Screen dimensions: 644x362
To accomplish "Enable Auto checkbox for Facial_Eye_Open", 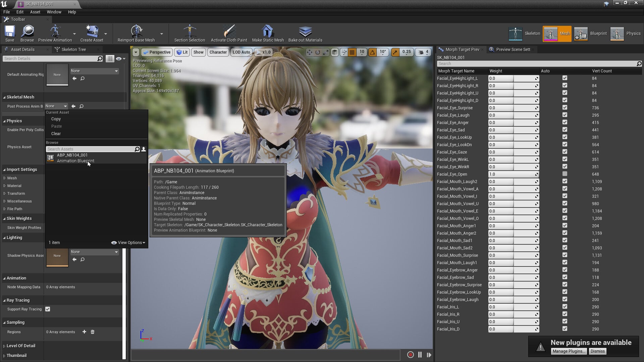I will (x=565, y=174).
